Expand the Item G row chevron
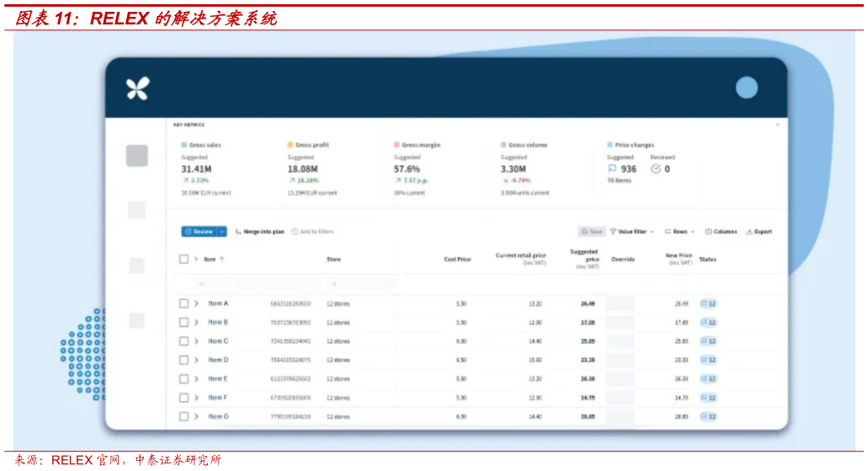 point(196,417)
